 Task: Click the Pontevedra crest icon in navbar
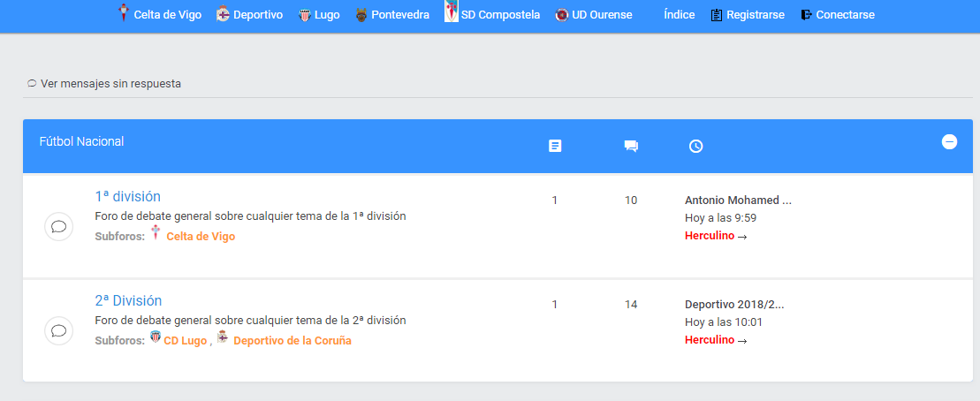tap(361, 15)
